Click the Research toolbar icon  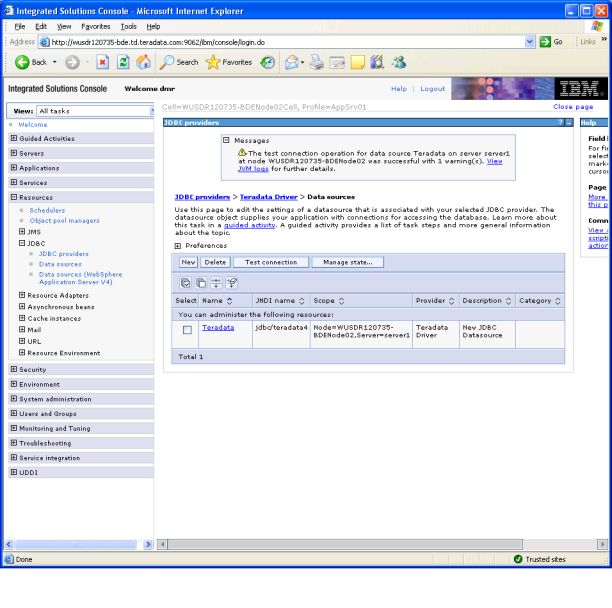click(x=377, y=62)
